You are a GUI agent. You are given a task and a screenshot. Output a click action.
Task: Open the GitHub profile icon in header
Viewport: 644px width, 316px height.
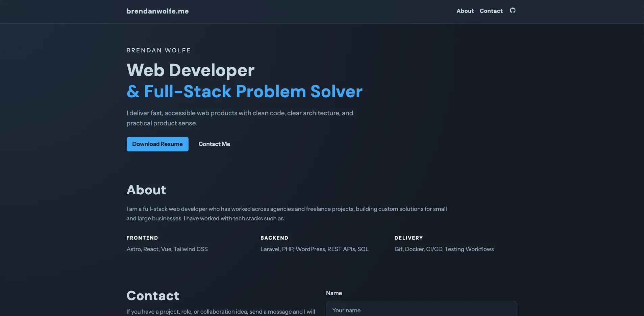click(512, 11)
